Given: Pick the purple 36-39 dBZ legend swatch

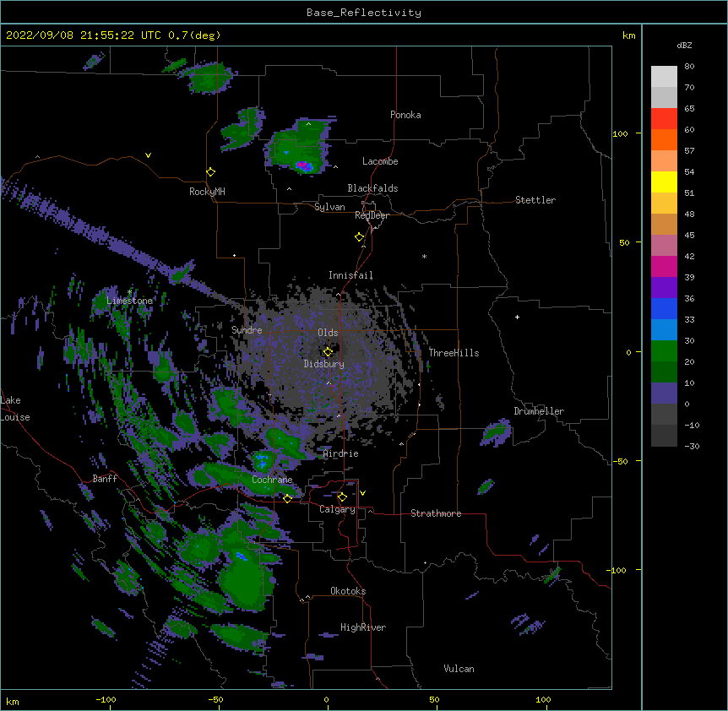Looking at the screenshot, I should 664,288.
